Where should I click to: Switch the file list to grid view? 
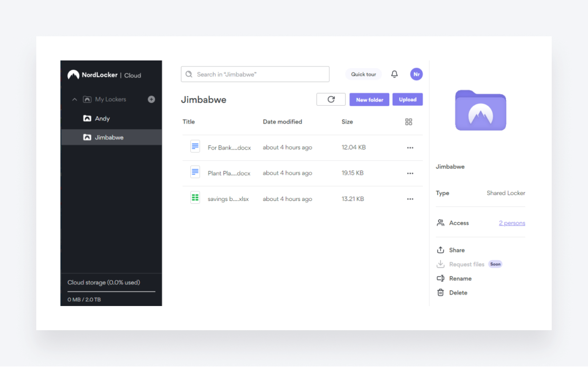[x=408, y=122]
